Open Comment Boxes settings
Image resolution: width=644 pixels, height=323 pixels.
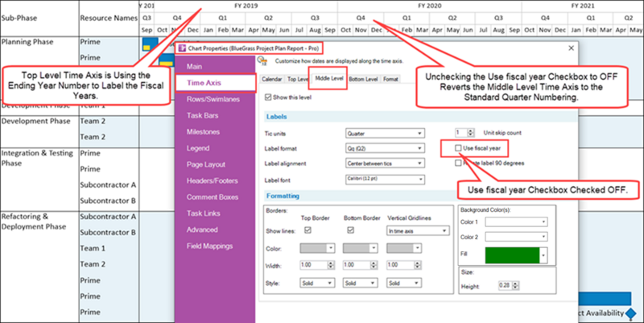point(212,197)
